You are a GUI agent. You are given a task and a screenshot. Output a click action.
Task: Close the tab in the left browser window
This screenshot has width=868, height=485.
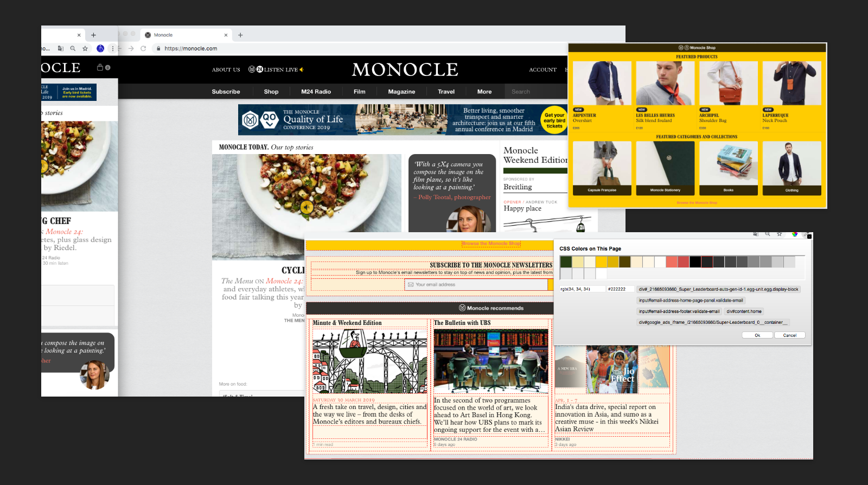click(79, 35)
